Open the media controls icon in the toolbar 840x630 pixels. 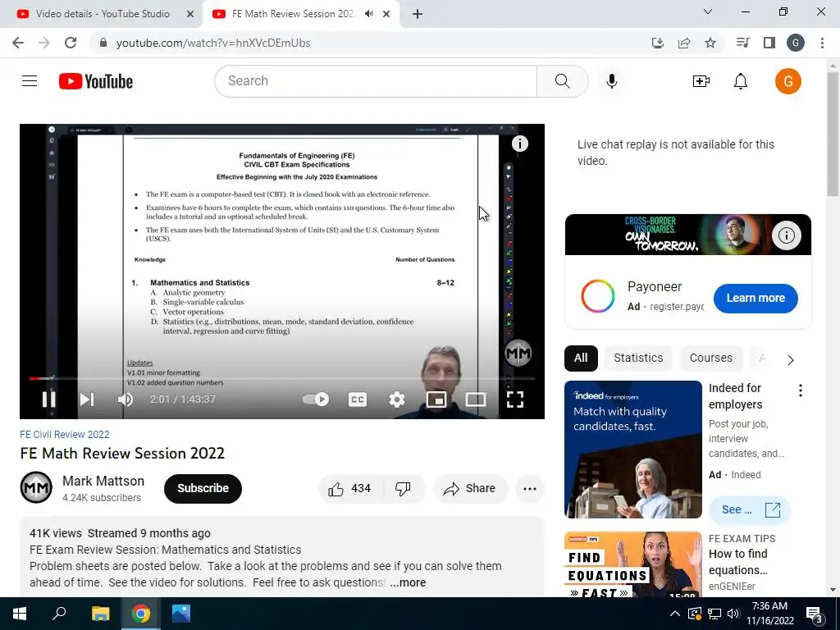[x=742, y=43]
